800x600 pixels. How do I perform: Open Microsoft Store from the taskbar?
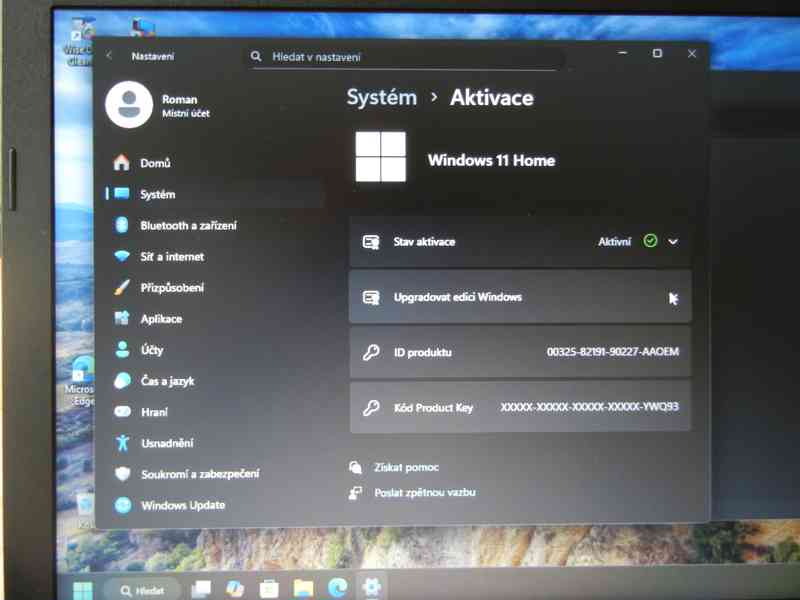(269, 589)
